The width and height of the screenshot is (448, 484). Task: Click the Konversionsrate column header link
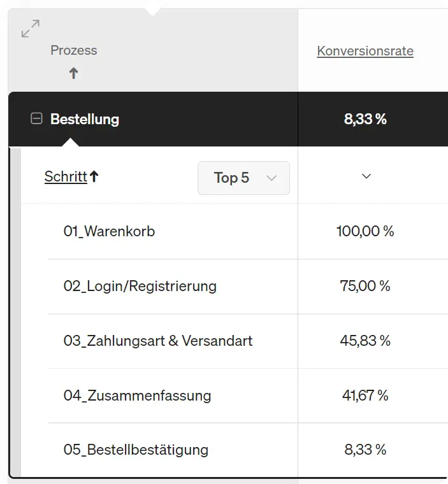[365, 52]
